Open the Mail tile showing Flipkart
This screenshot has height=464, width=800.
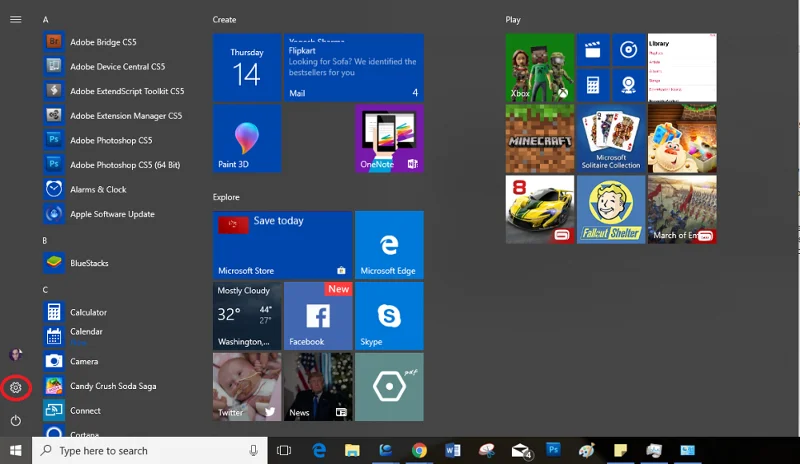pyautogui.click(x=354, y=67)
